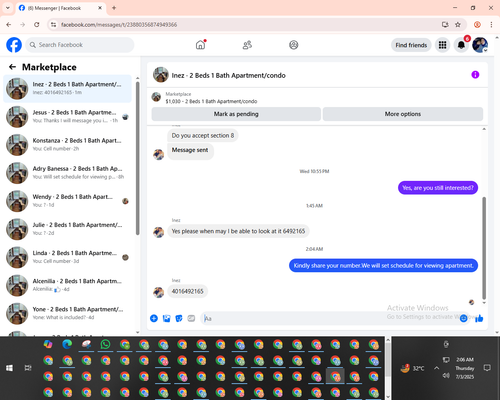Open the Linda conversation
This screenshot has width=500, height=400.
point(67,257)
